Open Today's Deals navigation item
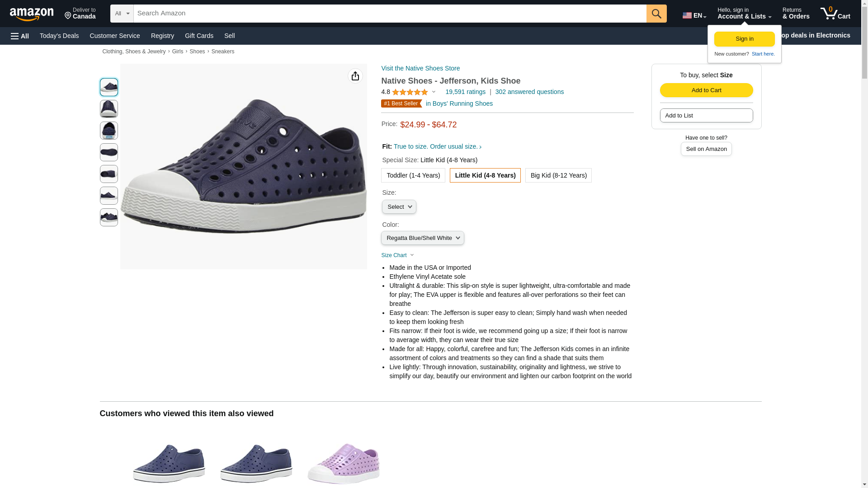The width and height of the screenshot is (868, 488). pyautogui.click(x=59, y=36)
